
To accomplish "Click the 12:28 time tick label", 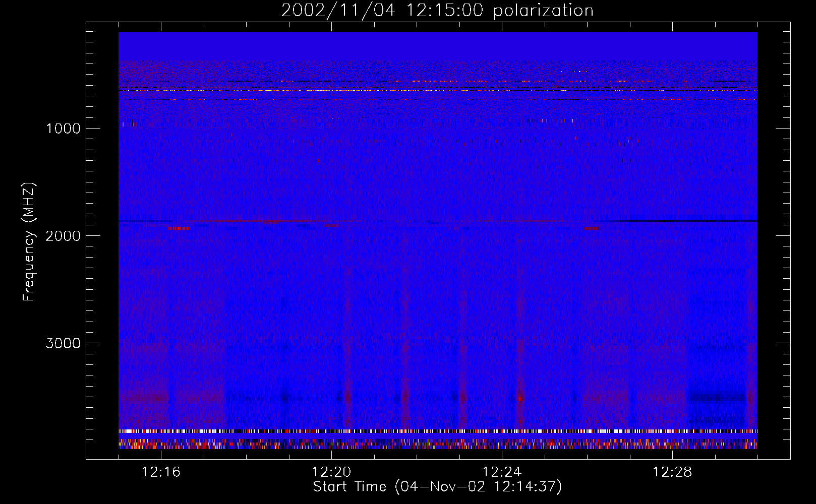I will 672,472.
